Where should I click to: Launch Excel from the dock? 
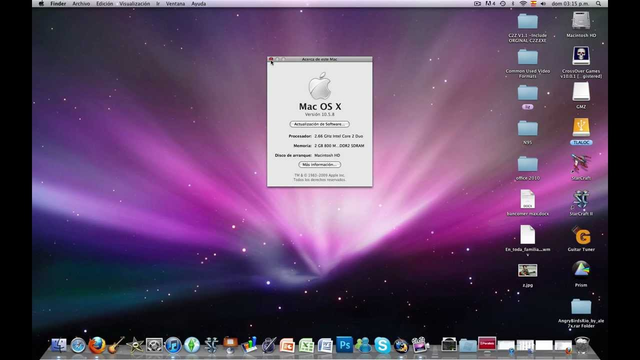click(306, 345)
